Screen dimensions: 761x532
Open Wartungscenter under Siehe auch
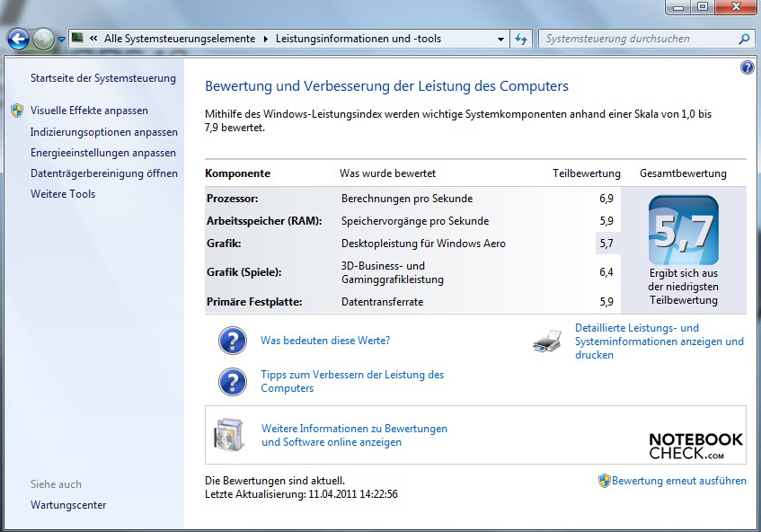tap(68, 505)
